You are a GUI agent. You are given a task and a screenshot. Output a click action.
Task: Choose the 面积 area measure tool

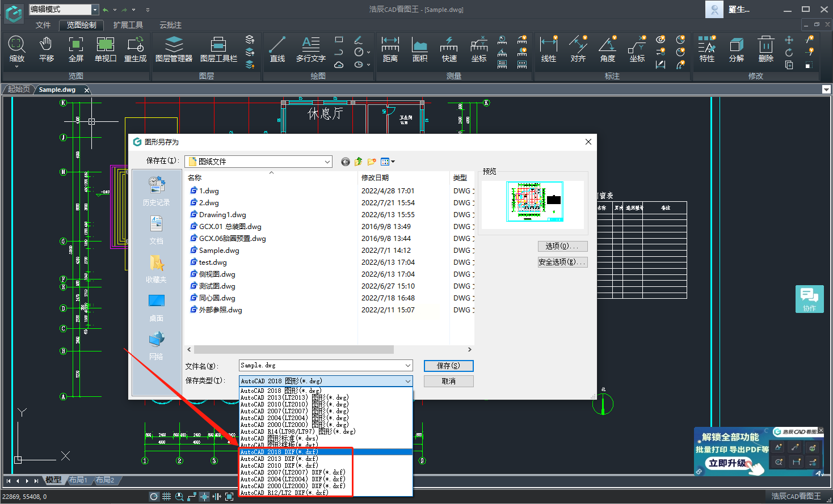[420, 49]
